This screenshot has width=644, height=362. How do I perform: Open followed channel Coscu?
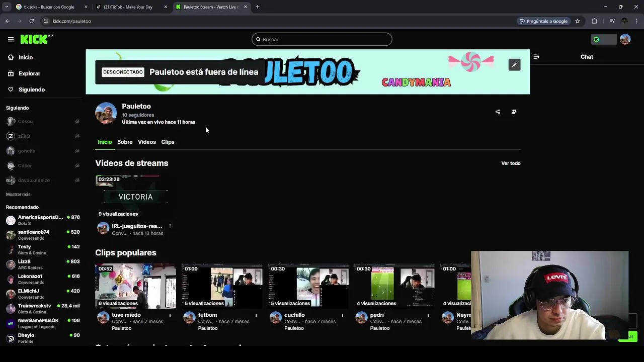pyautogui.click(x=43, y=121)
